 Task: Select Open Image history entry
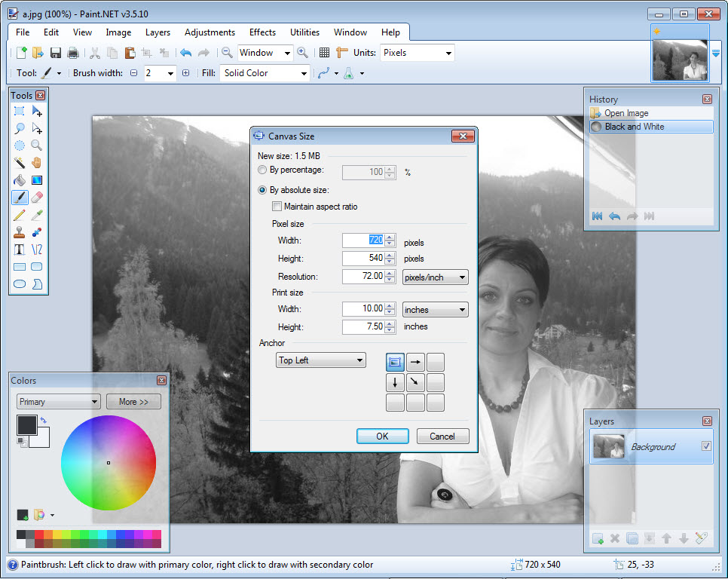[x=651, y=113]
